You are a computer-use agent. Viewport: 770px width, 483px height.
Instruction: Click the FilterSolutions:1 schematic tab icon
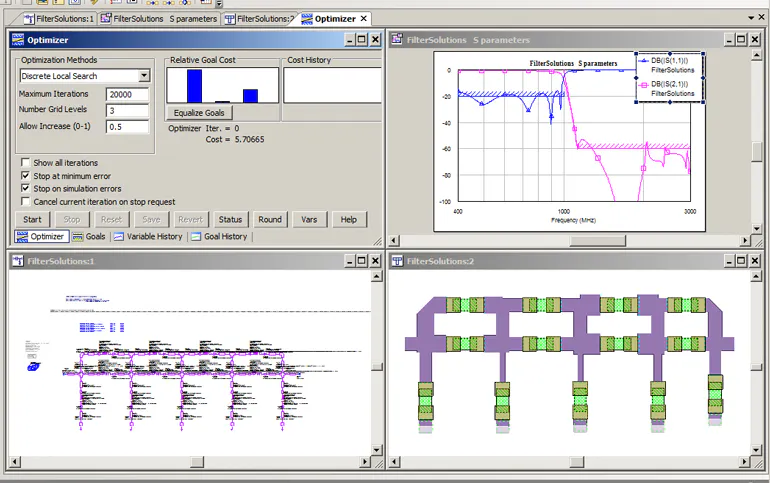pyautogui.click(x=29, y=19)
